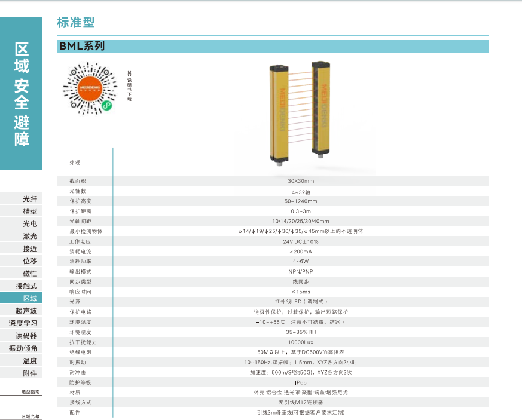Click the 磁性 category tab
522x420 pixels.
(x=29, y=274)
